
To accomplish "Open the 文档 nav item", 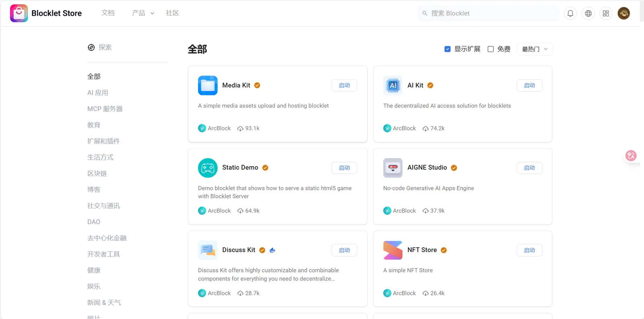I will 108,13.
